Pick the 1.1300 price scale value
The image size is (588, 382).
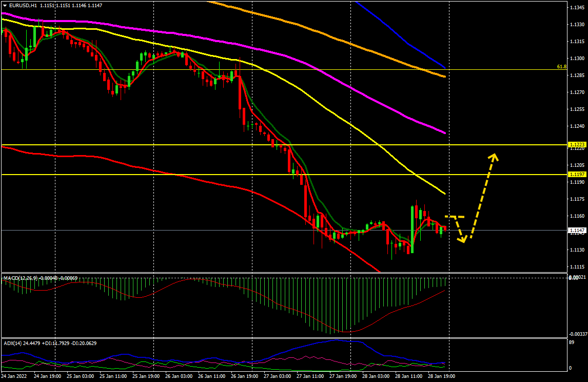pyautogui.click(x=577, y=58)
